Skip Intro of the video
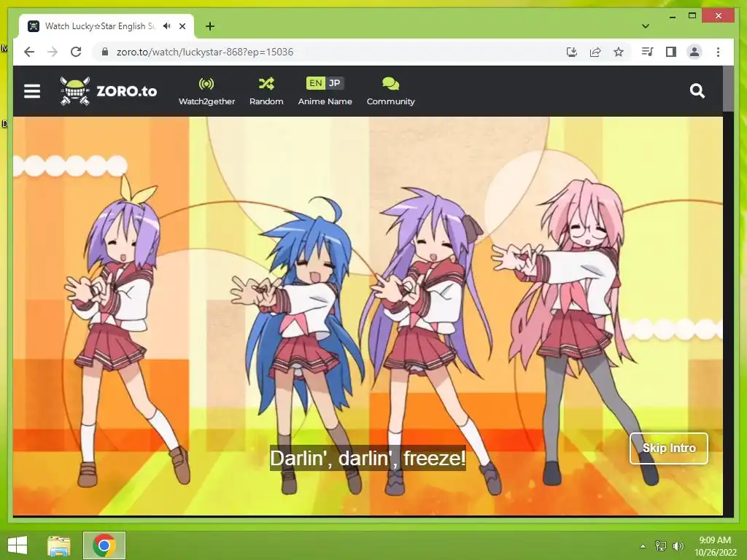747x560 pixels. coord(668,448)
